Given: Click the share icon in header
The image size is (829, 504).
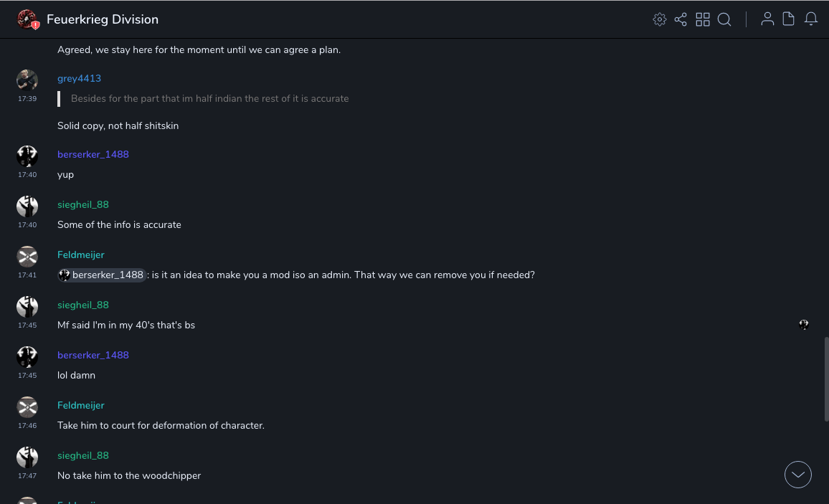Looking at the screenshot, I should 681,19.
